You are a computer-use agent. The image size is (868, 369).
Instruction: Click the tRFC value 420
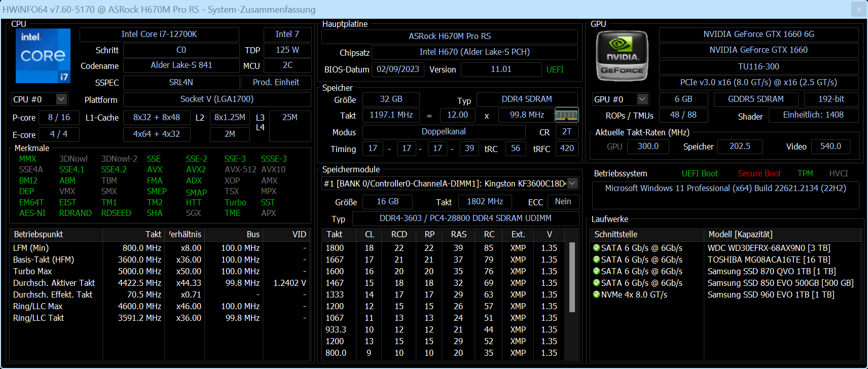(567, 149)
